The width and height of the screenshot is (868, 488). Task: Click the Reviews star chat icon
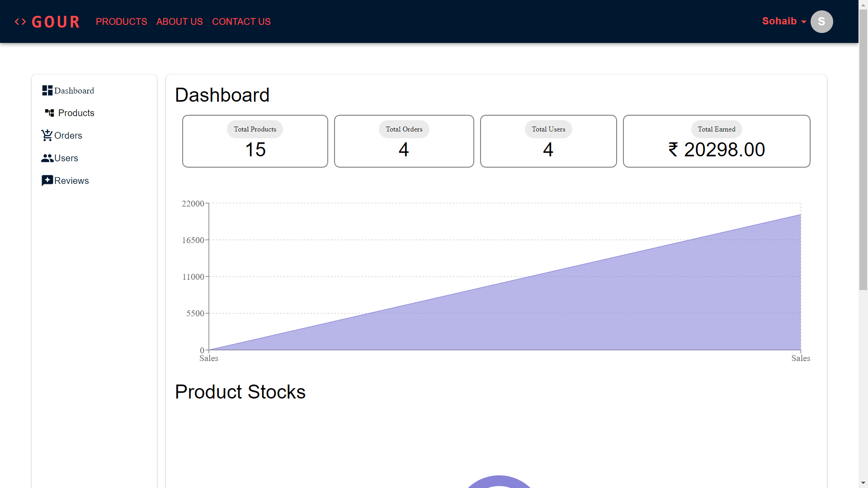tap(47, 181)
